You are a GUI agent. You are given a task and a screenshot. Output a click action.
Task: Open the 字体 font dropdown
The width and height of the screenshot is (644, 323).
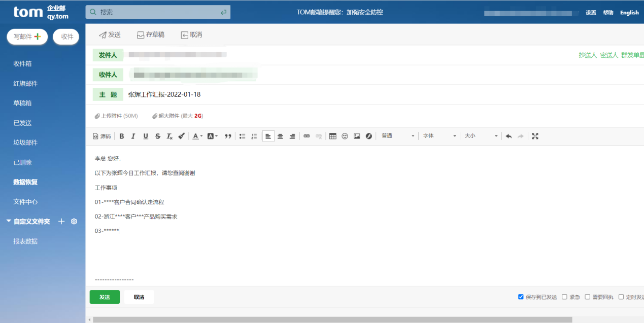coord(439,136)
